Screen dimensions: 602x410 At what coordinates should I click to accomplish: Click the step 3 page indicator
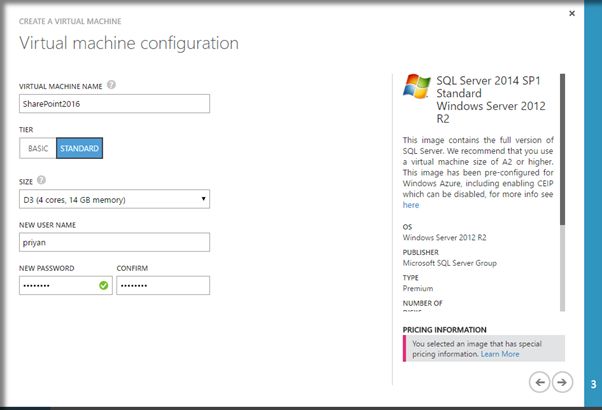click(x=593, y=382)
